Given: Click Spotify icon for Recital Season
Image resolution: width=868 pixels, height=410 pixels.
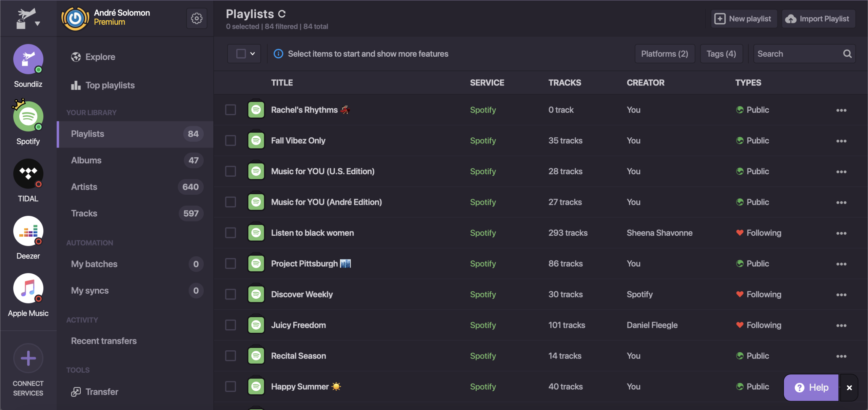Looking at the screenshot, I should (256, 356).
